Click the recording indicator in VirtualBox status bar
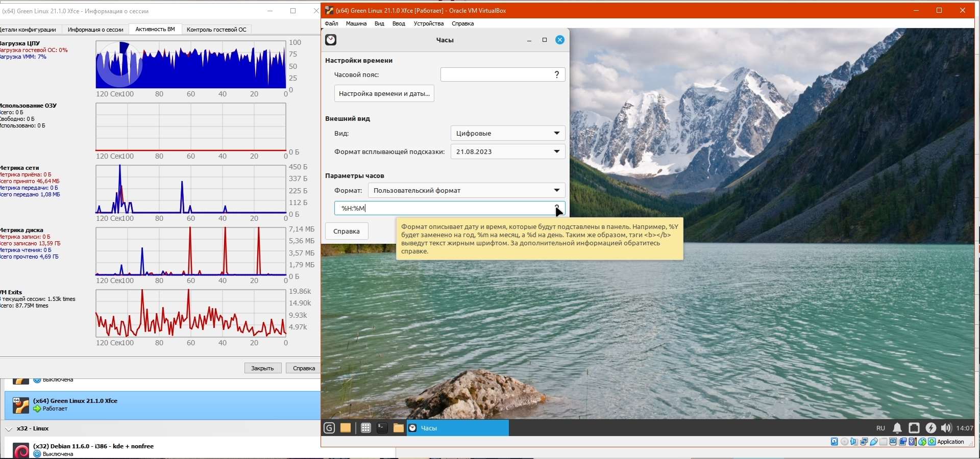Screen dimensions: 980x459 click(902, 442)
